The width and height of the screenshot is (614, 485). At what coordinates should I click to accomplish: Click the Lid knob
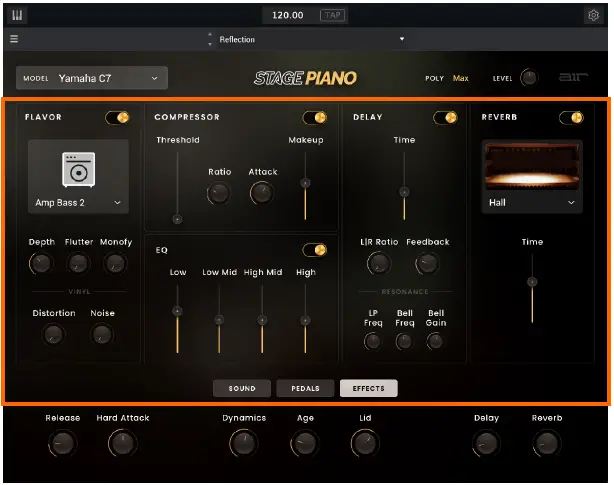point(365,444)
